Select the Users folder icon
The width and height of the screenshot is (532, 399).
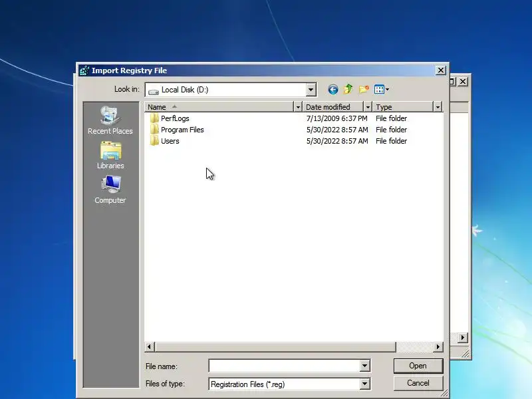pyautogui.click(x=154, y=140)
